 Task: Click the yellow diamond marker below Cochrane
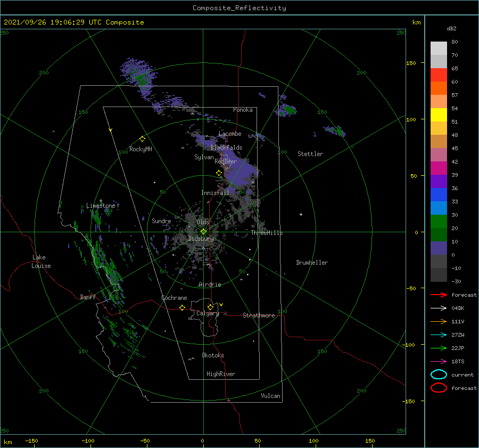tap(183, 308)
